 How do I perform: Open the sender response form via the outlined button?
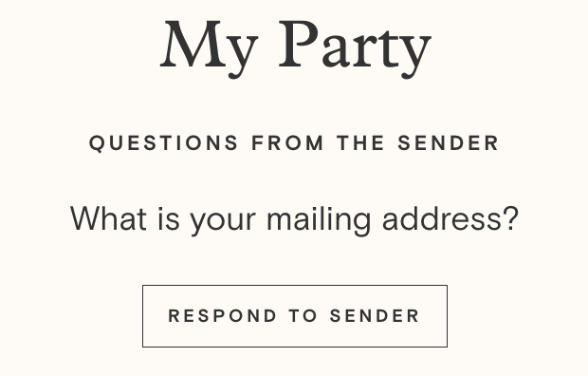coord(295,316)
